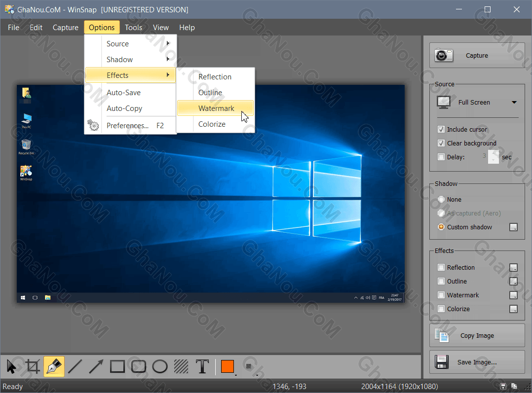Click the copy pages icon in status bar
Viewport: 532px width, 393px height.
[x=514, y=386]
